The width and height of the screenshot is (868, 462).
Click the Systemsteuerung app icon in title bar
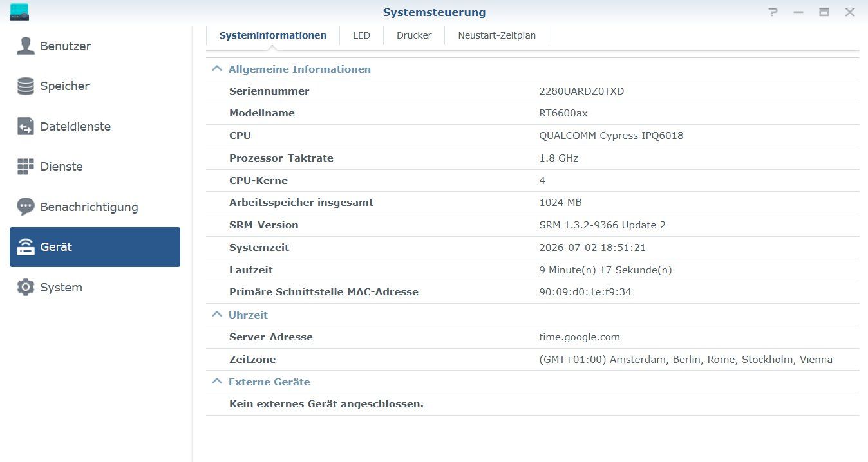[20, 12]
